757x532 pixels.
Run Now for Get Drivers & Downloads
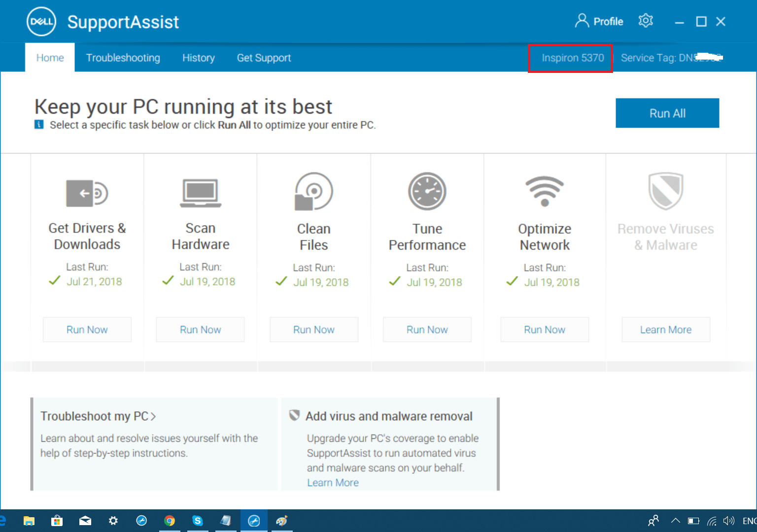[x=87, y=330]
